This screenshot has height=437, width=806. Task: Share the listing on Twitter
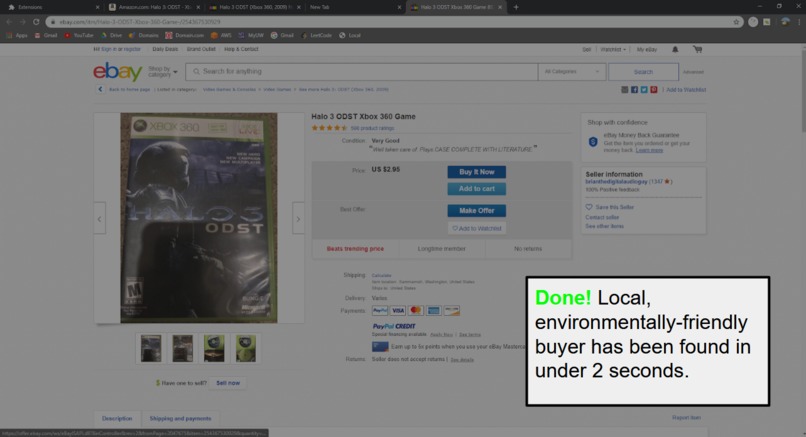[644, 89]
